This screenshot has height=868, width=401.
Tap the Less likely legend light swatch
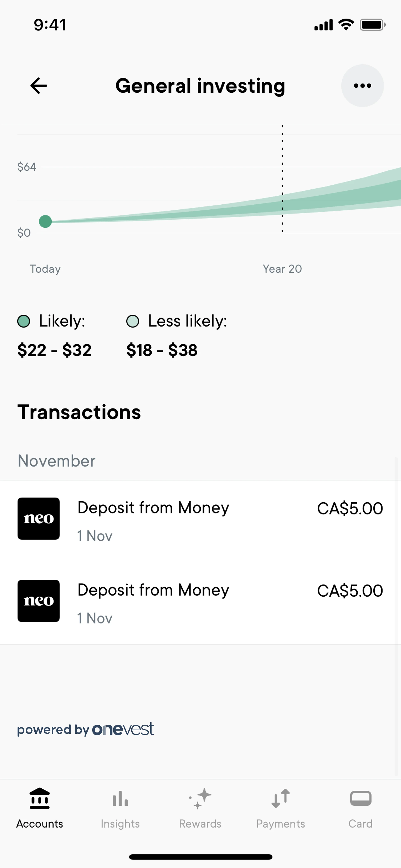tap(132, 321)
